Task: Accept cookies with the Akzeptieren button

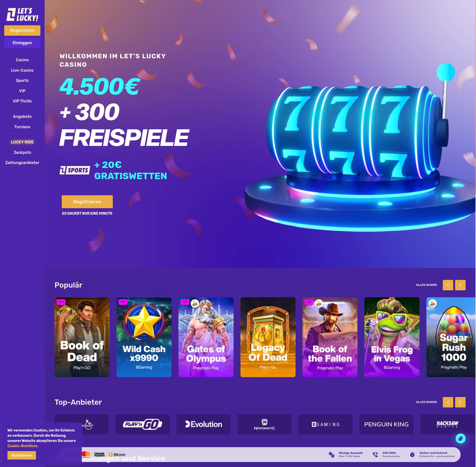Action: pos(22,455)
